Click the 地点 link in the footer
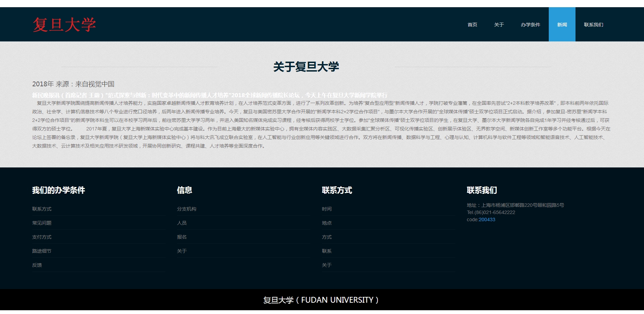This screenshot has height=314, width=644. point(327,223)
